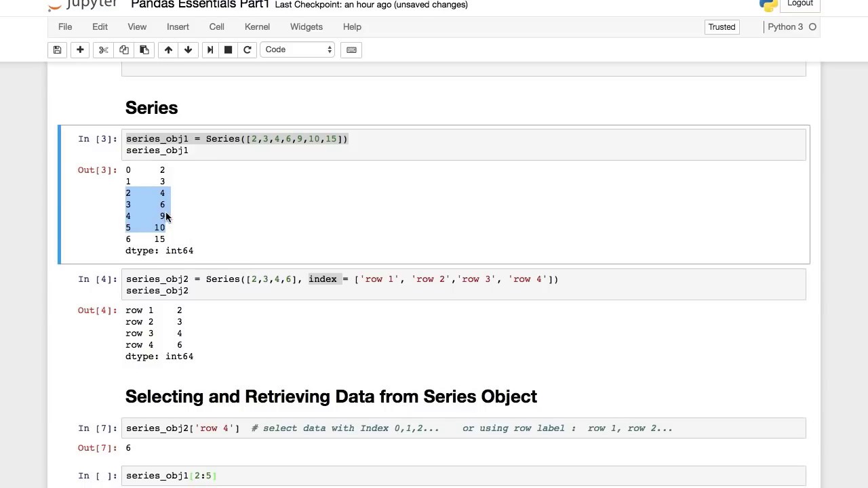The height and width of the screenshot is (488, 868).
Task: Click the Jupyter logo link
Action: [x=83, y=5]
